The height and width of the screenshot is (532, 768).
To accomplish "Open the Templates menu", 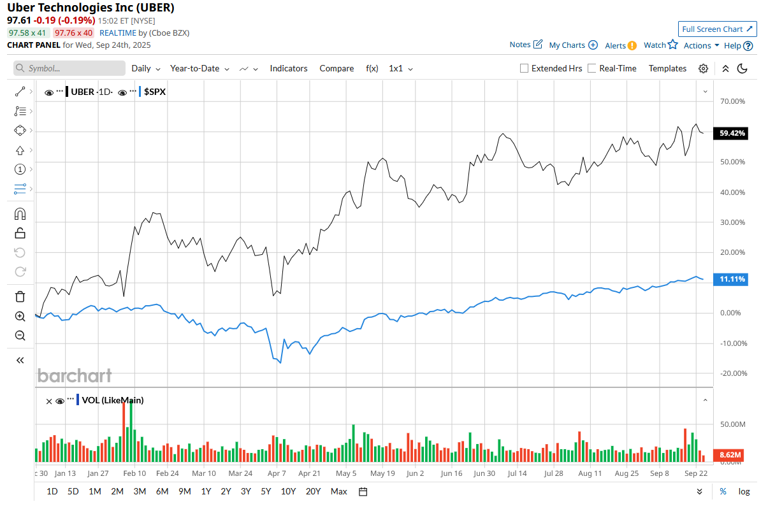I will click(x=667, y=68).
